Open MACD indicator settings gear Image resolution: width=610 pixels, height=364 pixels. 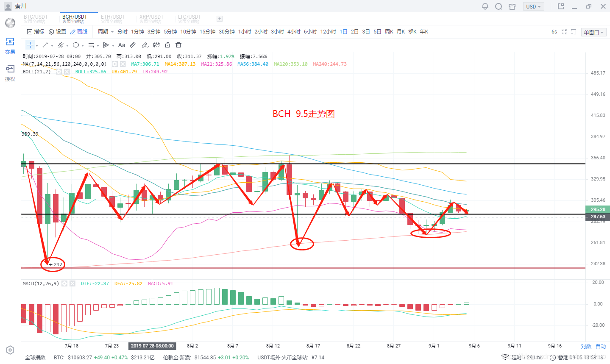64,283
